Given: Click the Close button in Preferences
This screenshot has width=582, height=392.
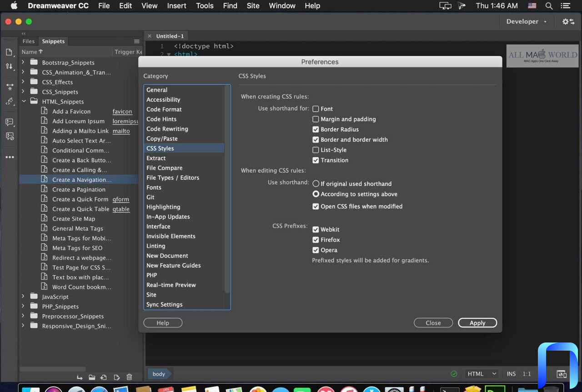Looking at the screenshot, I should click(x=433, y=323).
